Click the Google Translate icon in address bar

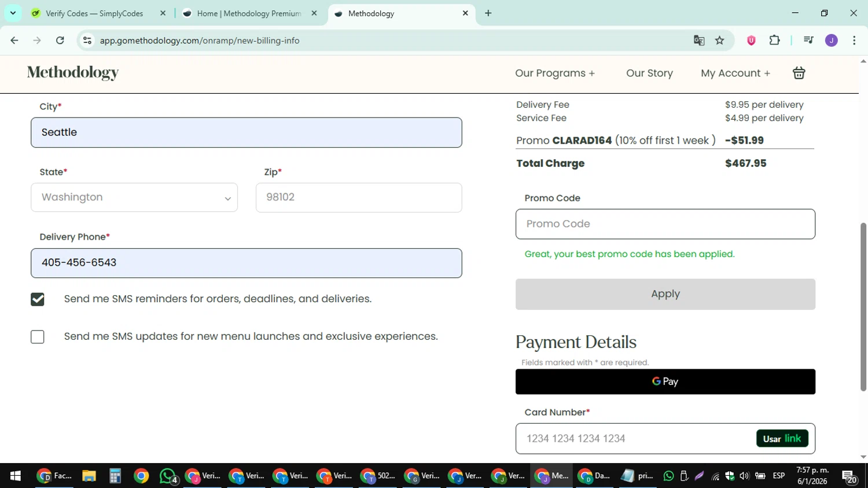pos(699,41)
